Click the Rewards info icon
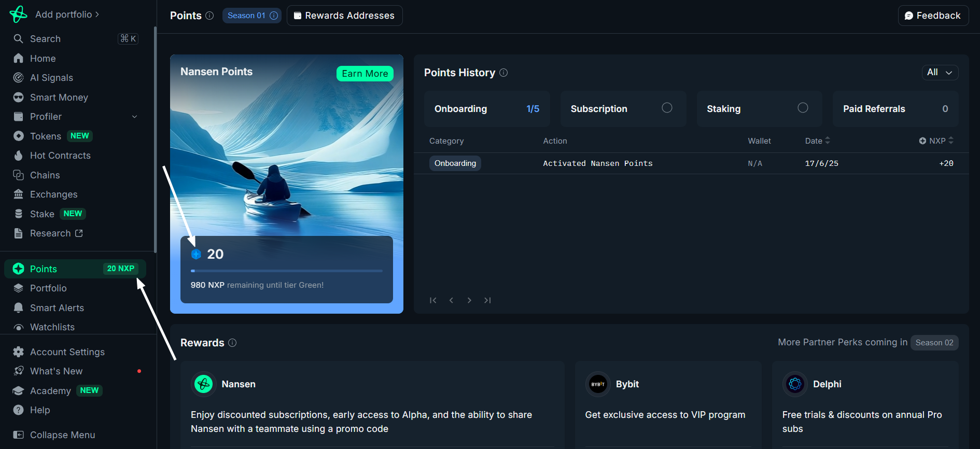 click(232, 343)
